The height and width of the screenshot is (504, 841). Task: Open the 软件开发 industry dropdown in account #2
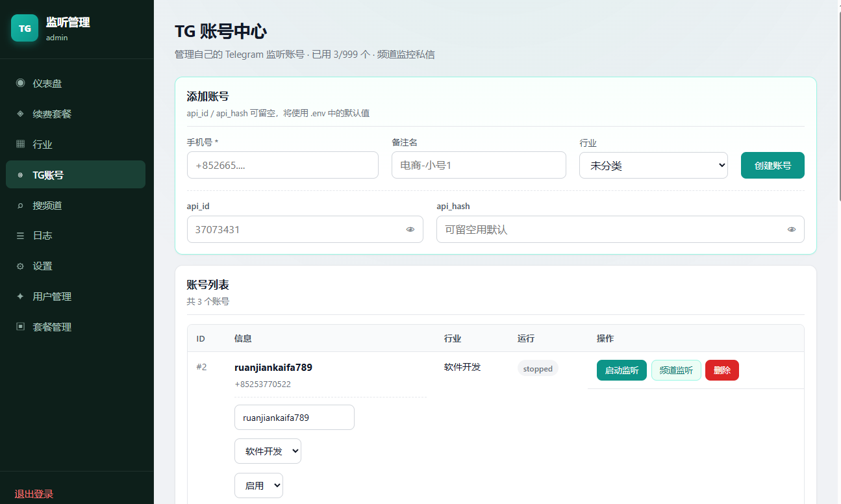pyautogui.click(x=268, y=451)
